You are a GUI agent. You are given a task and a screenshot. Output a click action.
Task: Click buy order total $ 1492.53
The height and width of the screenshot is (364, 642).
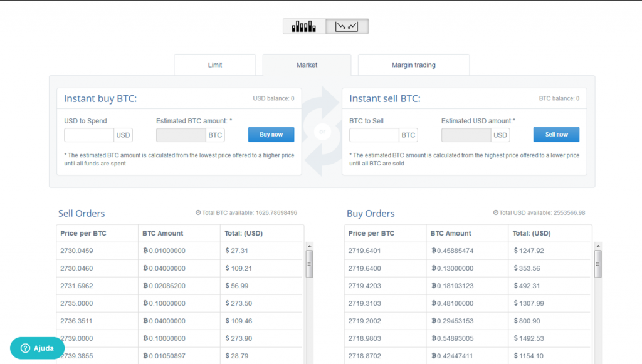pos(529,339)
